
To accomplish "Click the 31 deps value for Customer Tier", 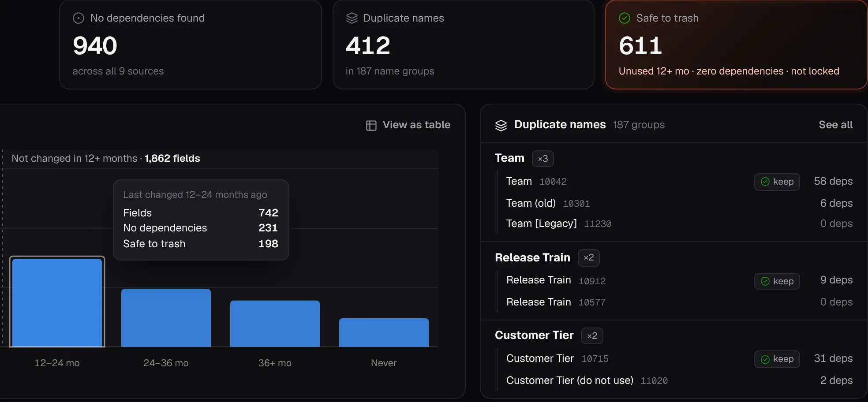I will click(x=833, y=358).
